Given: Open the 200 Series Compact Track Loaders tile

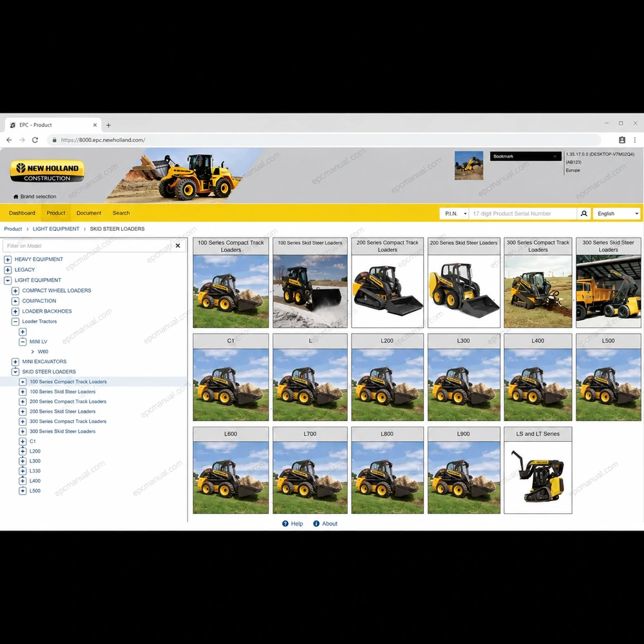Looking at the screenshot, I should coord(387,283).
